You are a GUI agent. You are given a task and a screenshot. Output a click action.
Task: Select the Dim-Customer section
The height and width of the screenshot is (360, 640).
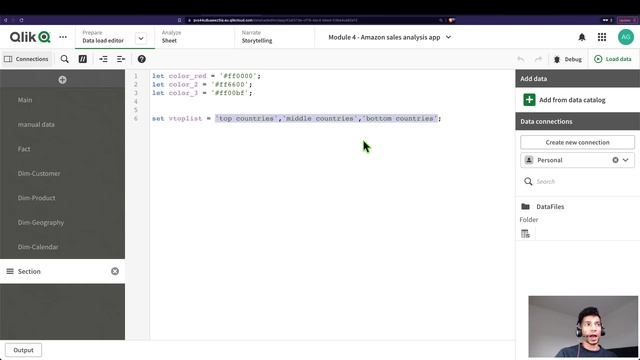(62, 173)
